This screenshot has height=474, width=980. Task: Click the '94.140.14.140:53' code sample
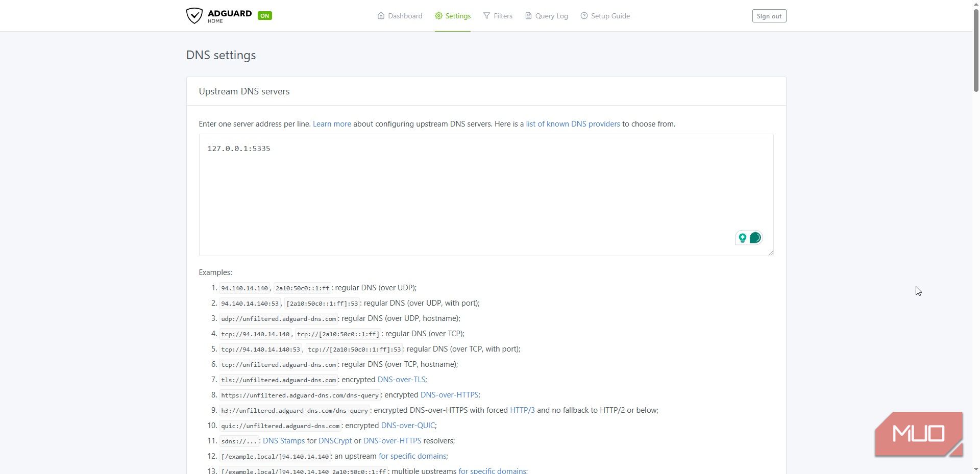point(250,304)
